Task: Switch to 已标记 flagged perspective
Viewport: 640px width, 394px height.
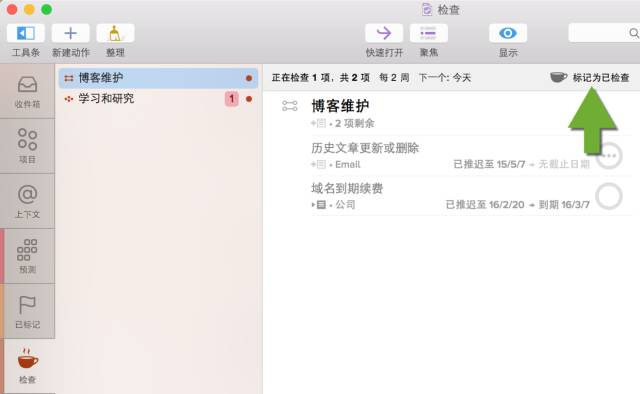Action: pos(27,311)
